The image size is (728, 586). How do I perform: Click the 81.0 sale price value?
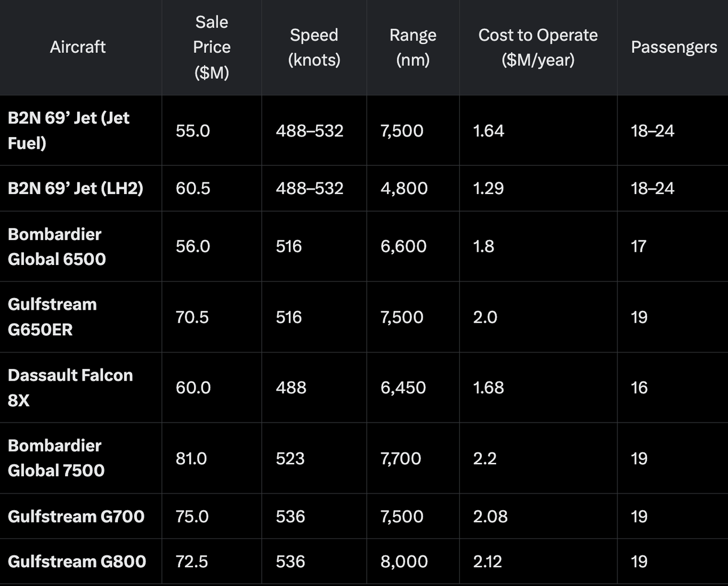191,459
